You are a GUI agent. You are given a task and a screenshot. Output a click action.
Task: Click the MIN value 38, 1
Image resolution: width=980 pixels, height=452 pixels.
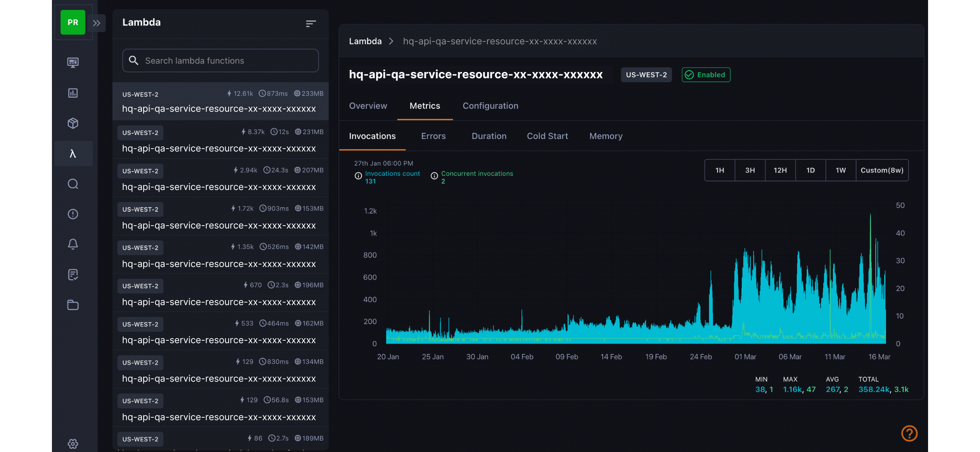(764, 389)
